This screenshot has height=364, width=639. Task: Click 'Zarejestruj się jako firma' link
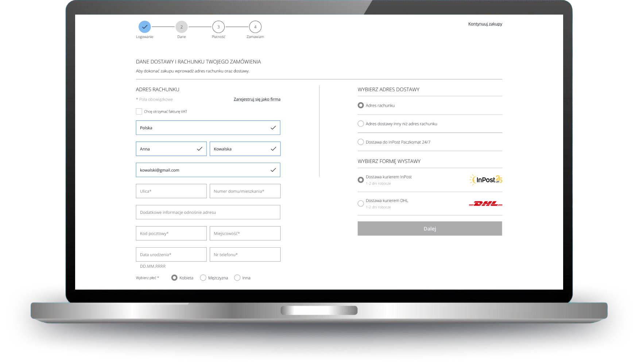pyautogui.click(x=257, y=99)
